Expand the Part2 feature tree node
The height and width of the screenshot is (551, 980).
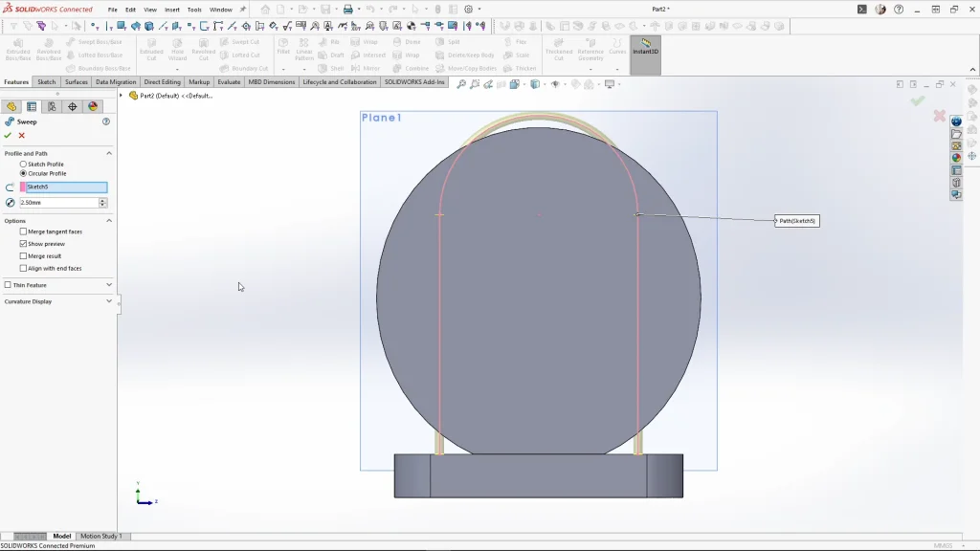pos(122,96)
